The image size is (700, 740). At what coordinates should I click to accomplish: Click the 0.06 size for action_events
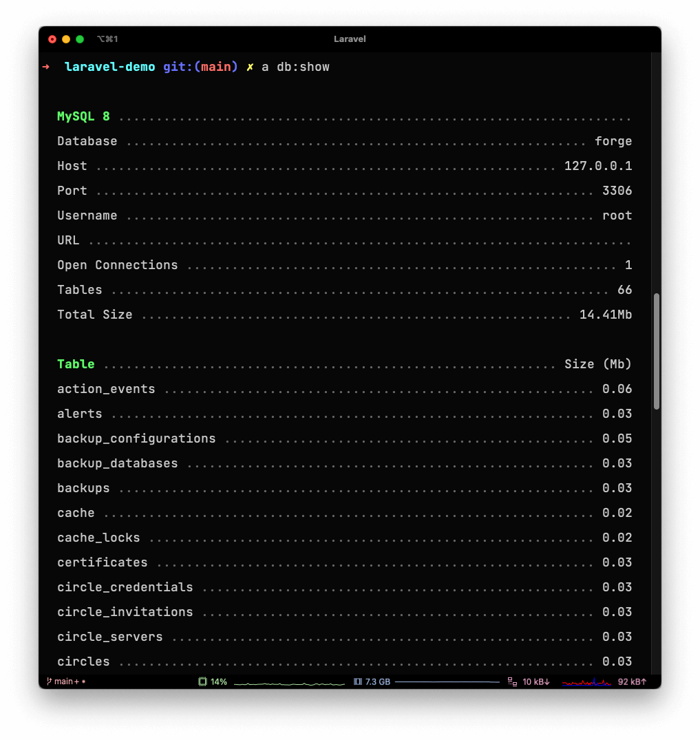(x=617, y=389)
